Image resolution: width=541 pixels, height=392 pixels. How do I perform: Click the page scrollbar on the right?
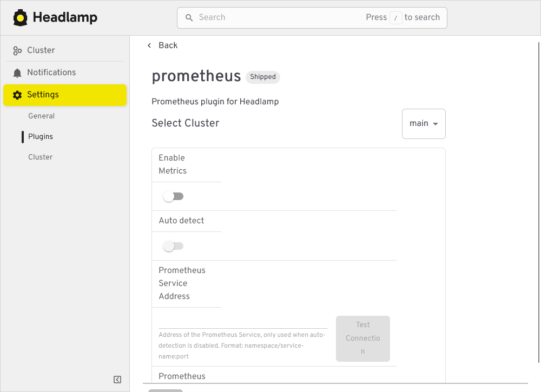click(538, 162)
